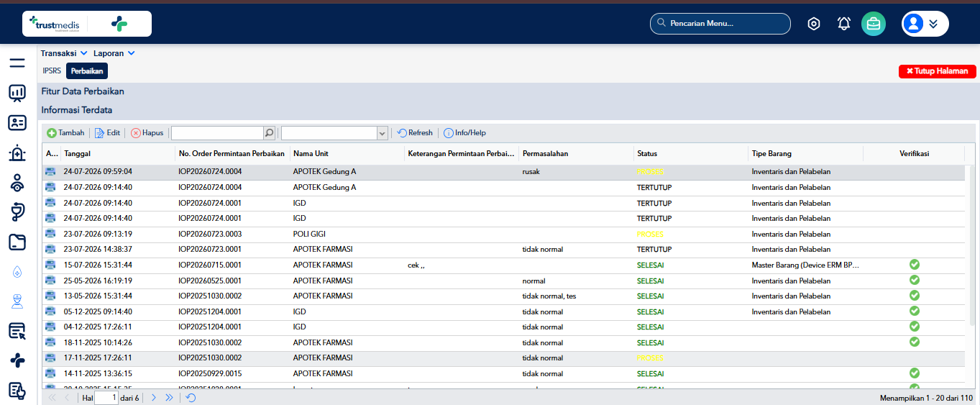Click 'cek ,,' keterangan cell
Image resolution: width=980 pixels, height=405 pixels.
tap(416, 265)
